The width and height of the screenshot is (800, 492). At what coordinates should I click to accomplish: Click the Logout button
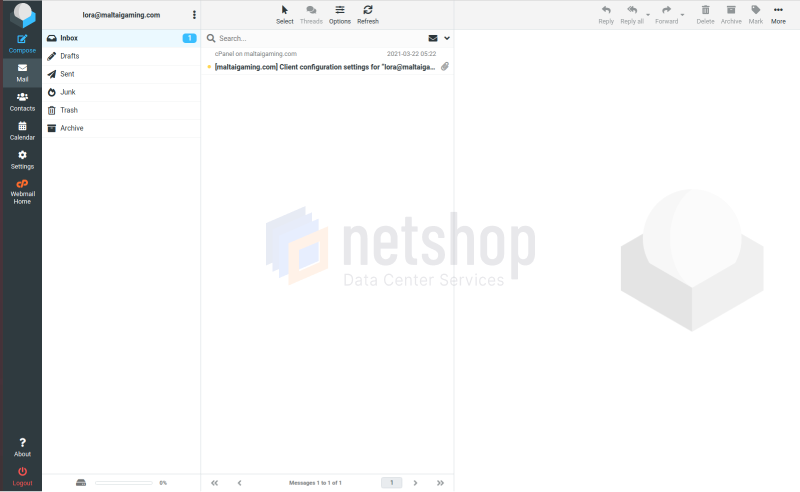pos(22,477)
